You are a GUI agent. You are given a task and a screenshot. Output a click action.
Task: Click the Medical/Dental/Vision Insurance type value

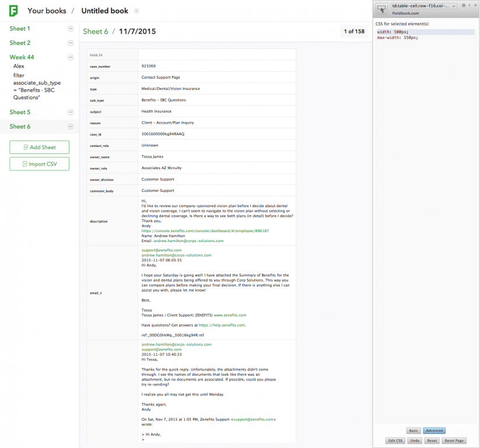click(x=170, y=89)
